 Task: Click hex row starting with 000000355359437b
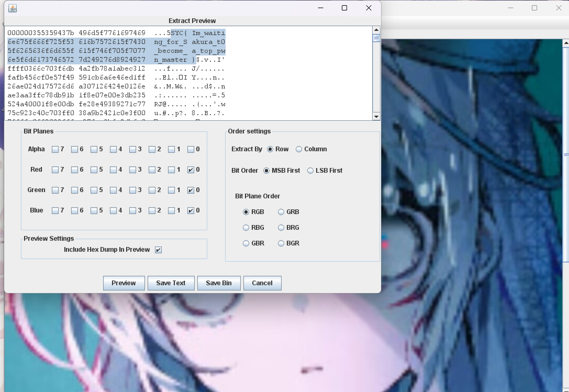click(x=116, y=33)
